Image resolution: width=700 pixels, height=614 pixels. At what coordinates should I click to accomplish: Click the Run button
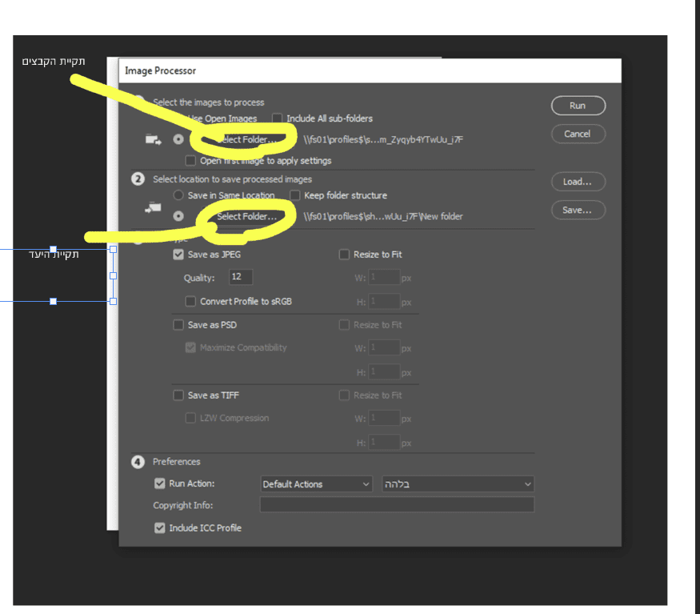(x=578, y=106)
